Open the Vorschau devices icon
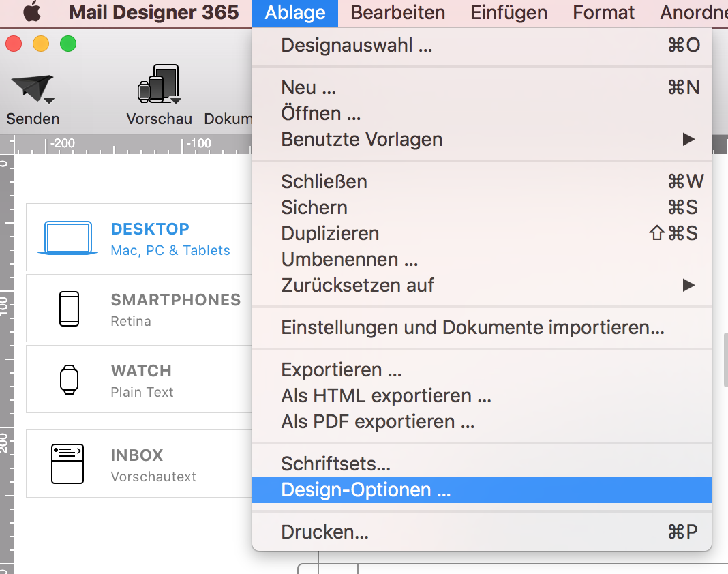This screenshot has height=574, width=728. point(158,84)
